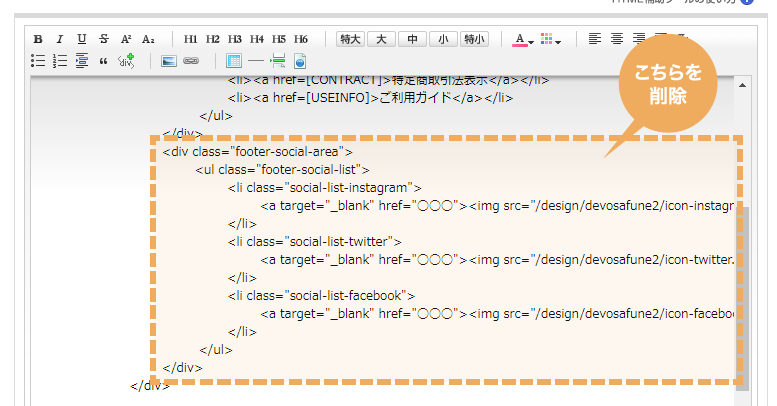This screenshot has width=777, height=406.
Task: Click the icon-instagram img src line
Action: (x=497, y=206)
